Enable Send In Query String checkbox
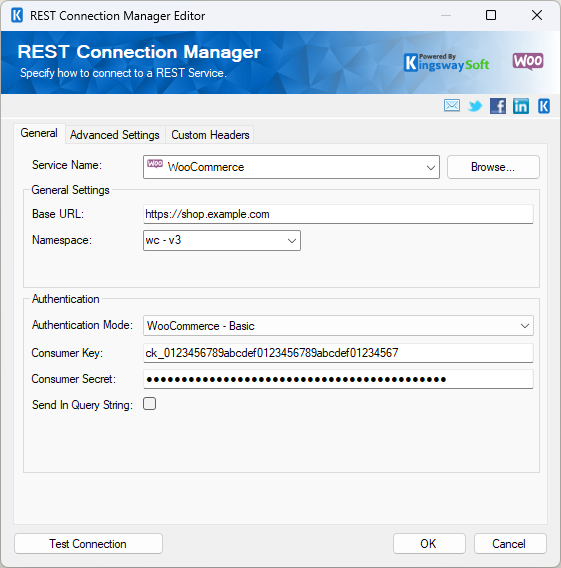 [149, 404]
